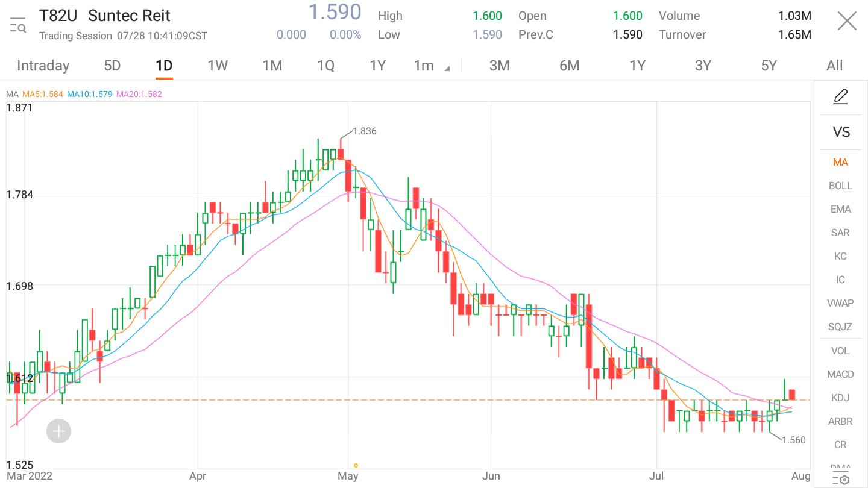Viewport: 868px width, 488px height.
Task: Show the KDJ sub-indicator
Action: pos(840,398)
